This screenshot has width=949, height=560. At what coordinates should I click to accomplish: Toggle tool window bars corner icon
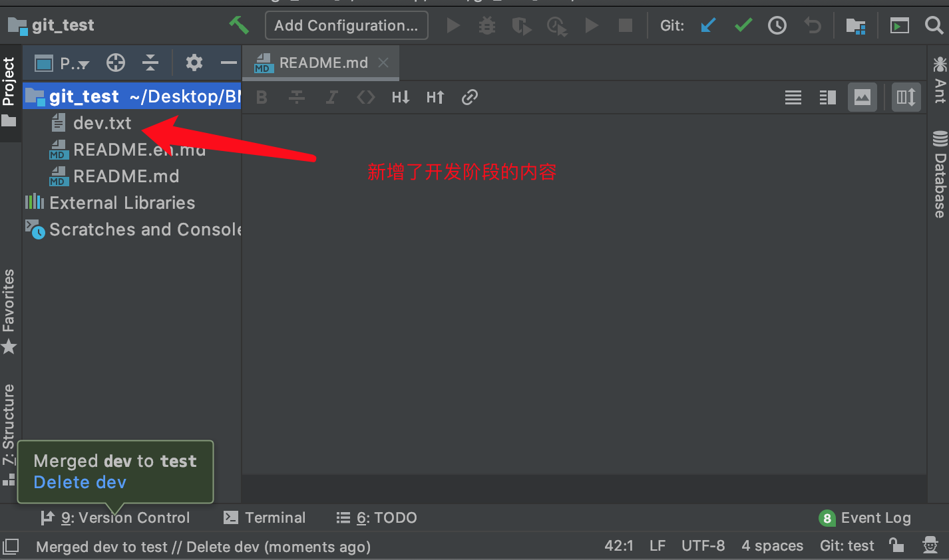(11, 546)
